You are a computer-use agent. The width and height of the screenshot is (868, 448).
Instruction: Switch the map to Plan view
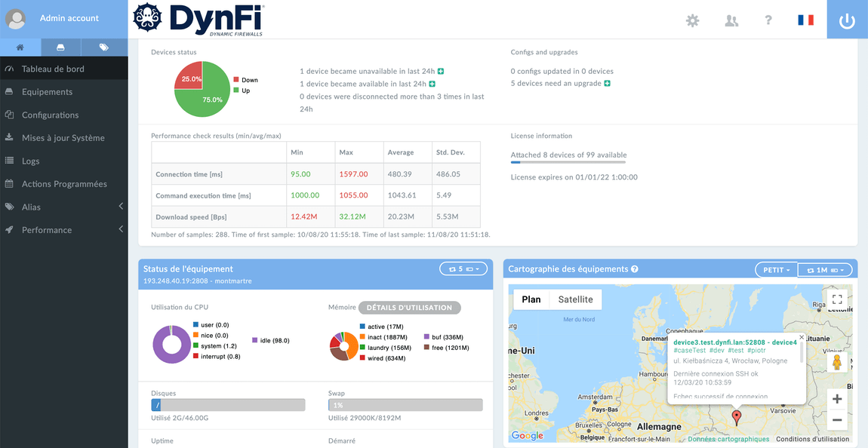[x=531, y=299]
